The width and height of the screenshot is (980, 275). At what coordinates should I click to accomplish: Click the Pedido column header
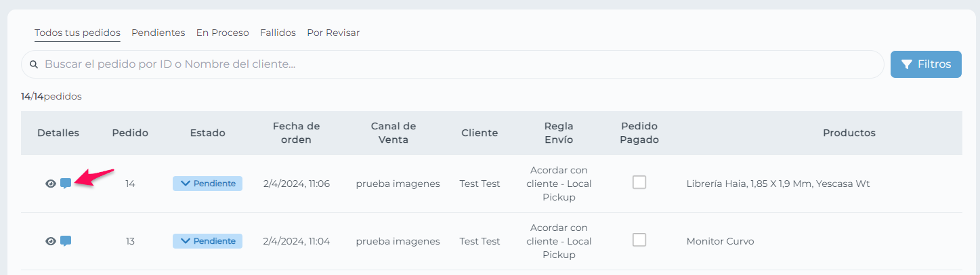130,133
